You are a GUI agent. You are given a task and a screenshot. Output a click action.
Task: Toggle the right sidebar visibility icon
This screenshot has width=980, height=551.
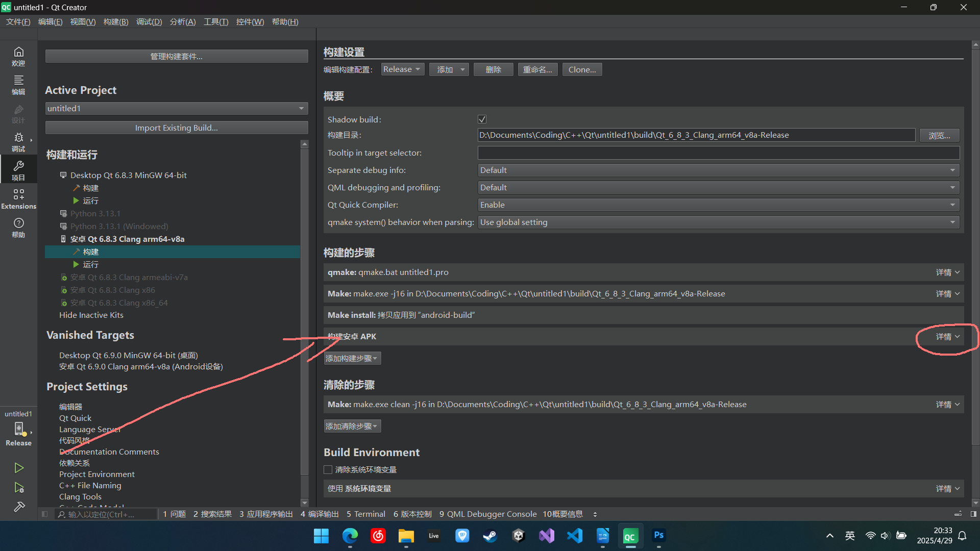click(973, 514)
